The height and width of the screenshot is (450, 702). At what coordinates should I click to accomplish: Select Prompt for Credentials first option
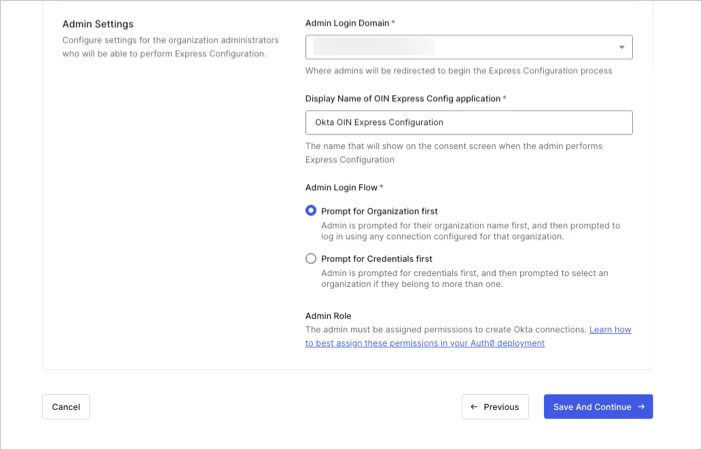tap(311, 258)
